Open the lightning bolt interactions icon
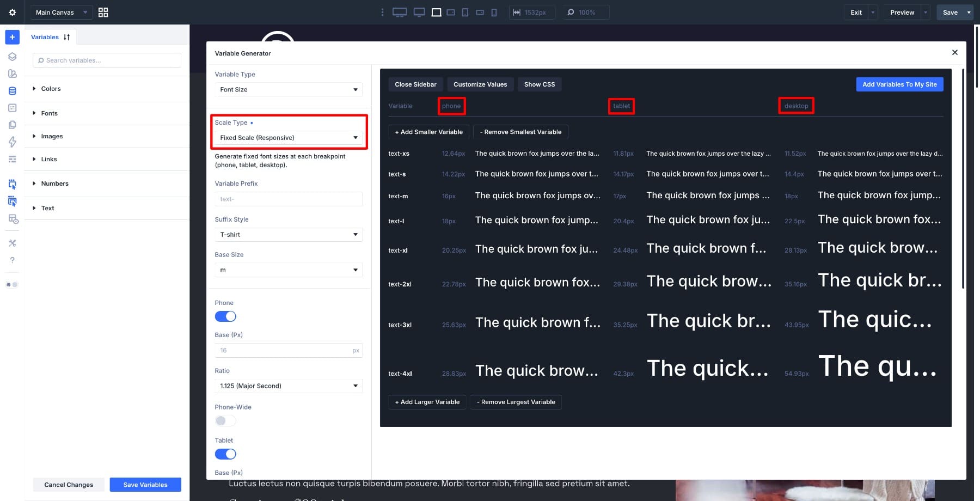This screenshot has width=980, height=501. click(12, 142)
